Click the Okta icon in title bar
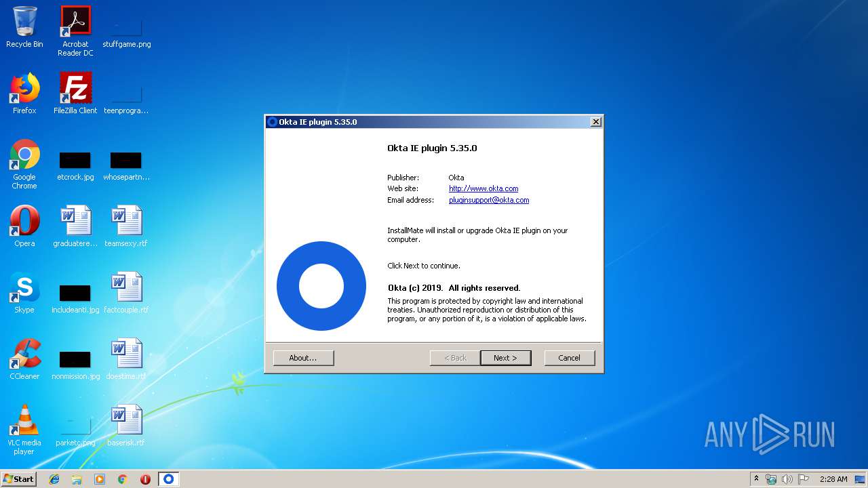This screenshot has height=488, width=868. [273, 122]
